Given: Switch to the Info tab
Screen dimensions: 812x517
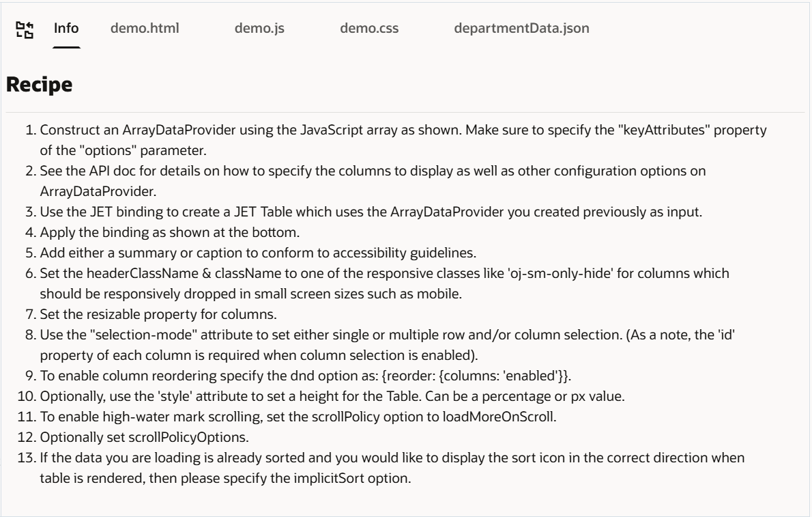Looking at the screenshot, I should pos(66,29).
